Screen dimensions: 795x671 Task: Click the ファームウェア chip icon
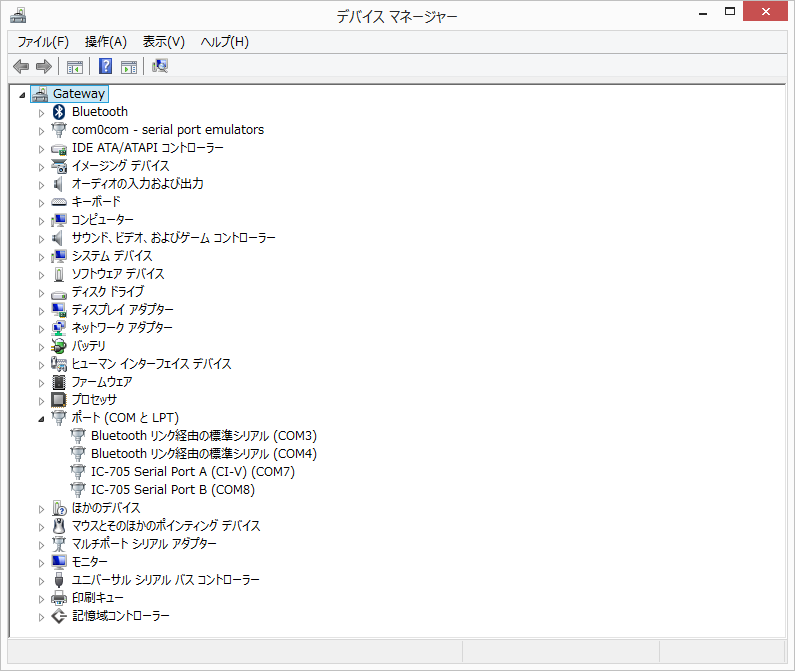click(x=59, y=382)
